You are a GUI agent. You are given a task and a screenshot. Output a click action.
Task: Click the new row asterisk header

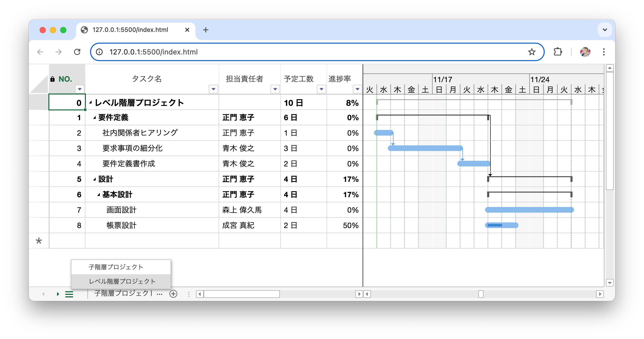click(39, 241)
